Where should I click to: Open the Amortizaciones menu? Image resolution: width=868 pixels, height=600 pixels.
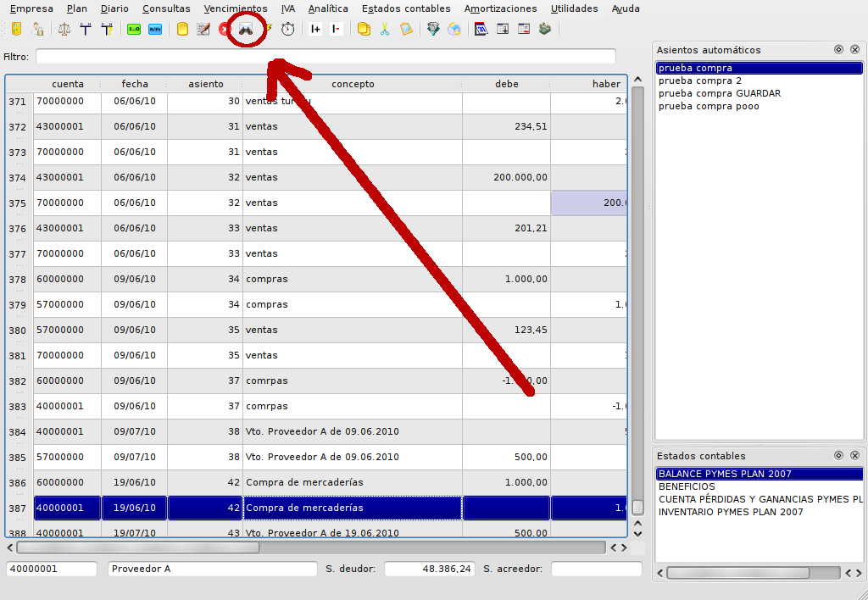tap(500, 8)
